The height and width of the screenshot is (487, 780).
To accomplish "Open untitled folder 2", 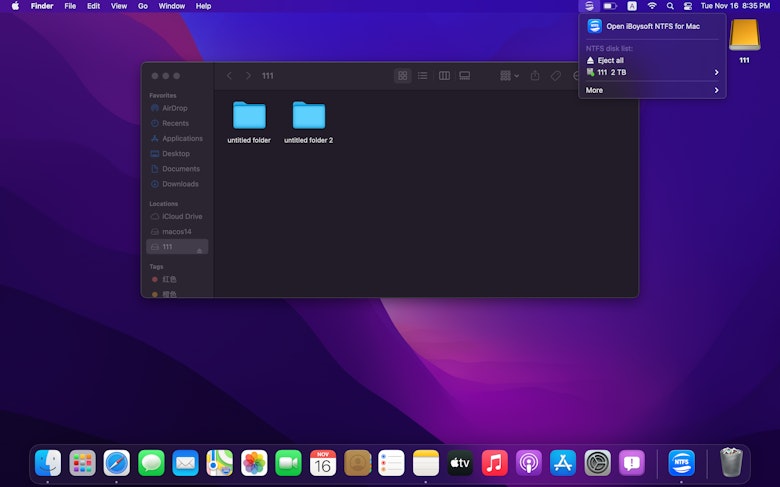I will click(x=309, y=115).
